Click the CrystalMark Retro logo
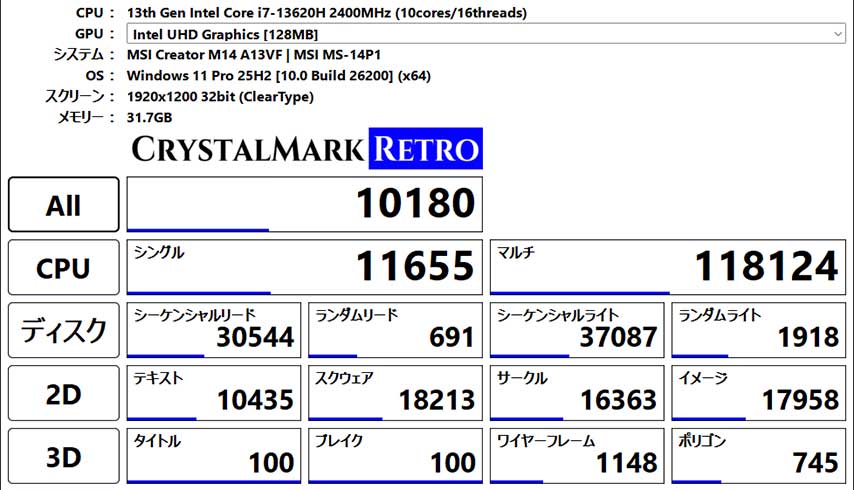The width and height of the screenshot is (854, 490). [x=306, y=149]
